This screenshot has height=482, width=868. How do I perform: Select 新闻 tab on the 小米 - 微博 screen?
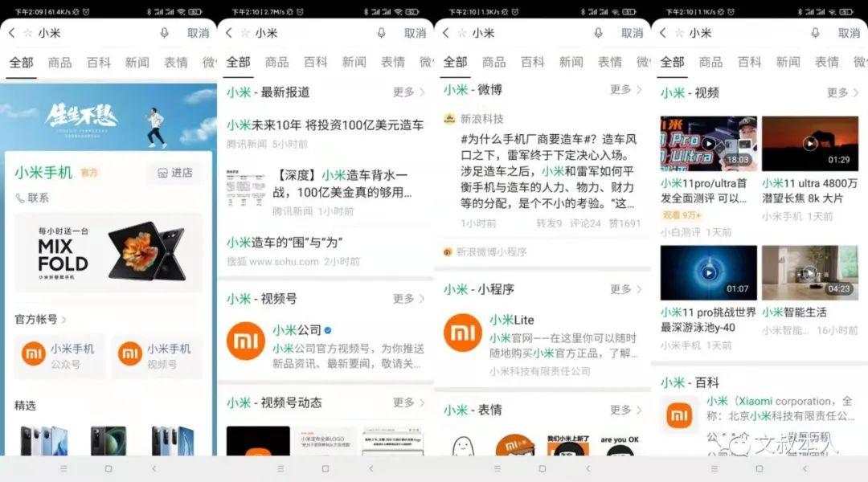(x=571, y=63)
